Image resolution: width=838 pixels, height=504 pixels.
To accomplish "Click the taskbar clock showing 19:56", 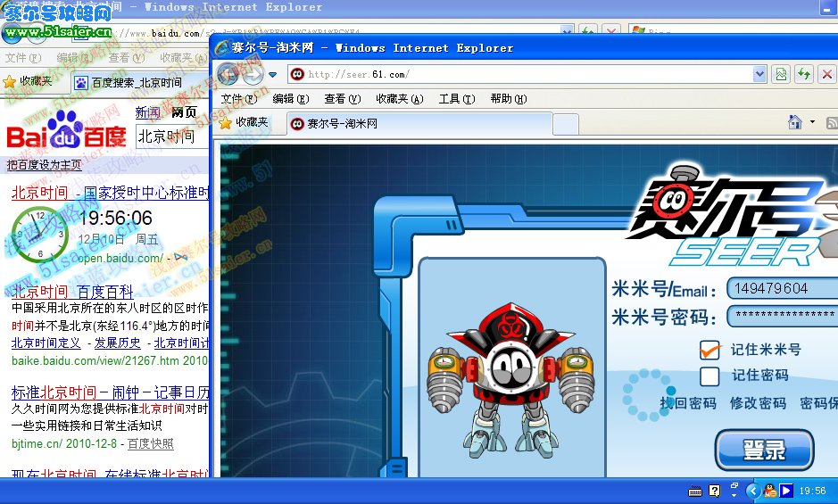I will 812,491.
